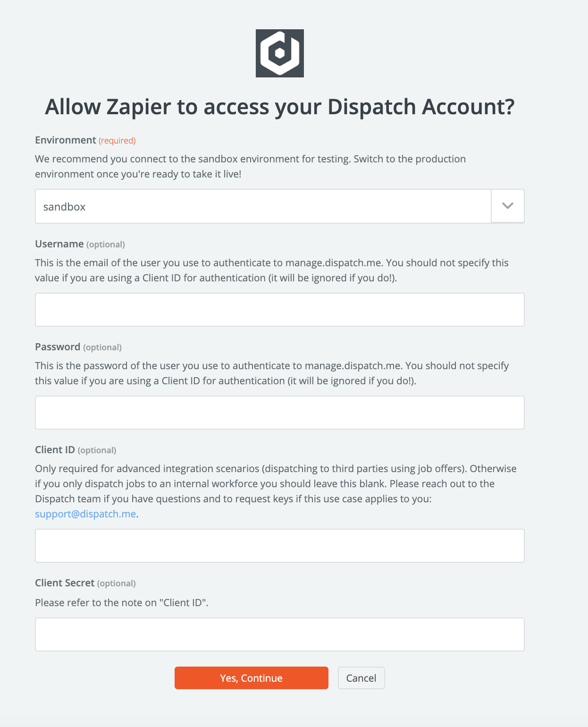Click the dropdown chevron arrow
This screenshot has height=727, width=588.
[508, 206]
